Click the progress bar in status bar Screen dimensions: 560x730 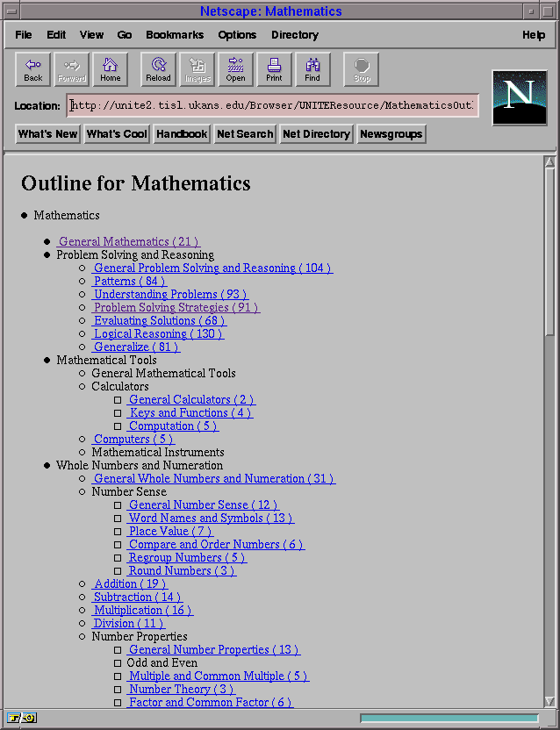coord(449,719)
